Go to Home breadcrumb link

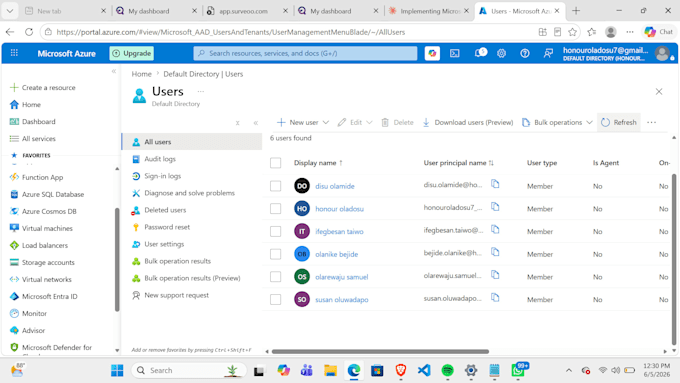click(141, 74)
